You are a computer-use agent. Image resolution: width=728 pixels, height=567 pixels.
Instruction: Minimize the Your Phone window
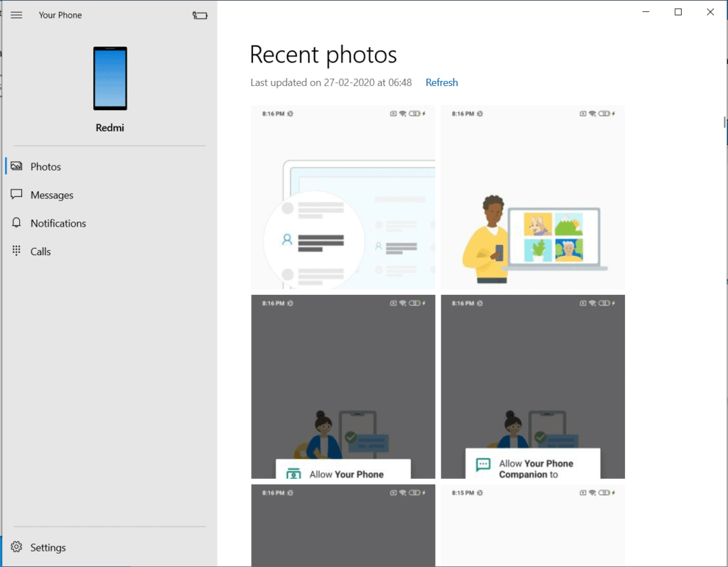(x=646, y=12)
